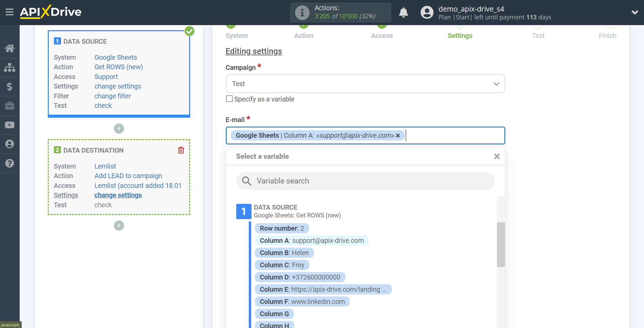Click the variable search magnifier icon
This screenshot has width=644, height=328.
(x=246, y=181)
